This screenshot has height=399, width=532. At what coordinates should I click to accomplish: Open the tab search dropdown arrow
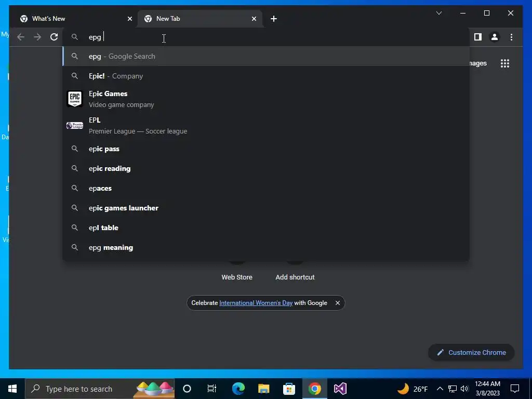[439, 13]
